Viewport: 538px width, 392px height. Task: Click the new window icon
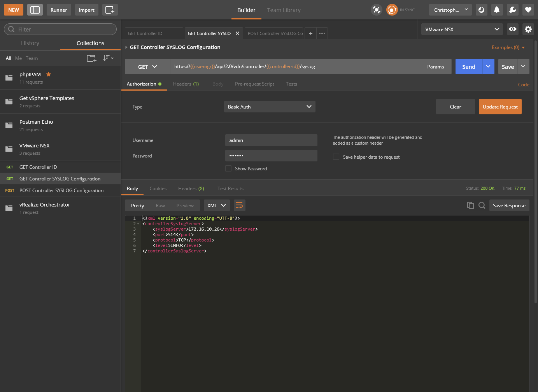110,10
